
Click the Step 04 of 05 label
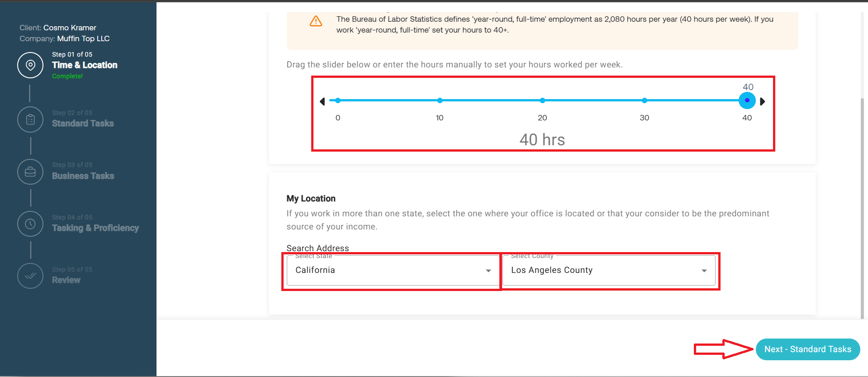click(x=72, y=217)
